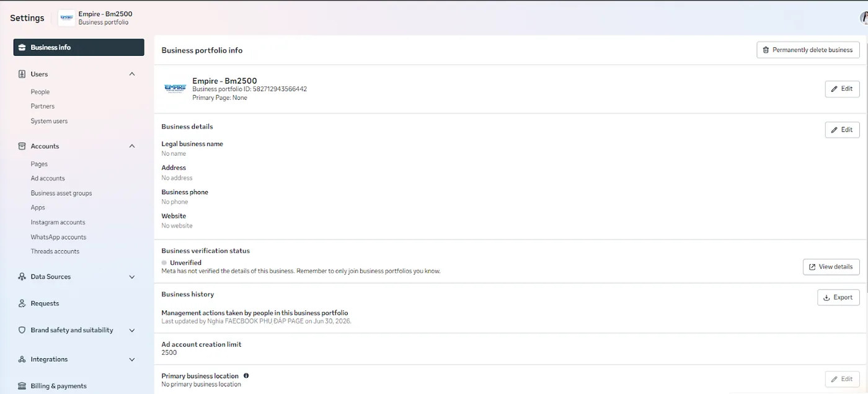
Task: Click the Integrations sidebar icon
Action: [22, 359]
